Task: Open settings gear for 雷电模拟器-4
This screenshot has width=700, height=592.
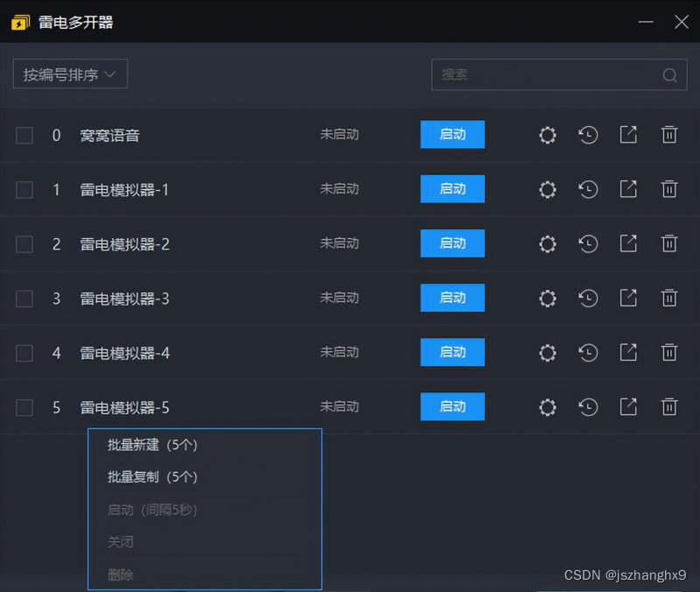Action: 548,353
